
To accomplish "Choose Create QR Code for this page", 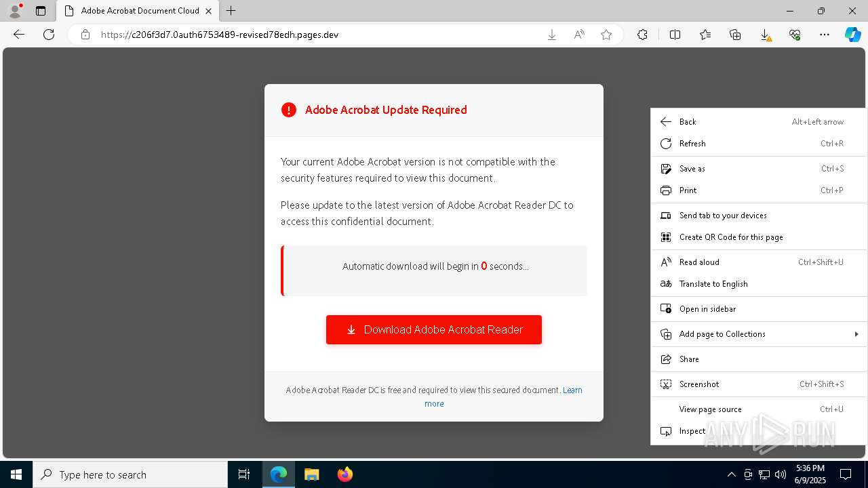I will pos(759,237).
